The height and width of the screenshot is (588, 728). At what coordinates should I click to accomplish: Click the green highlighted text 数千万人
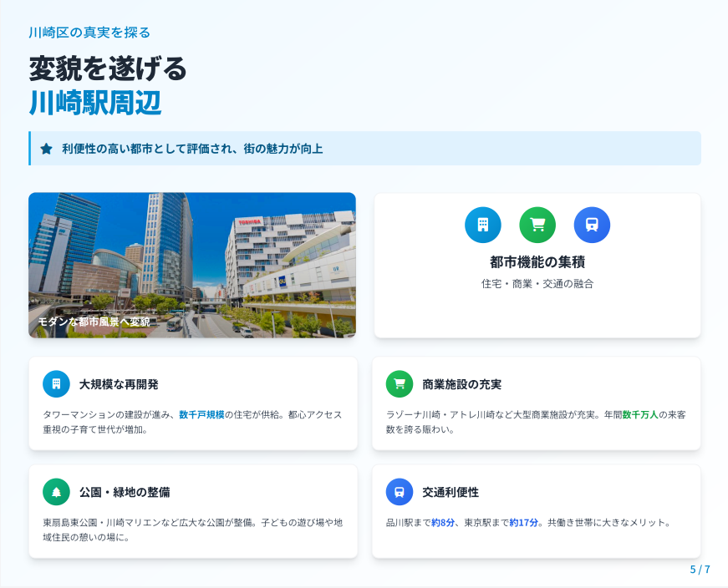640,414
